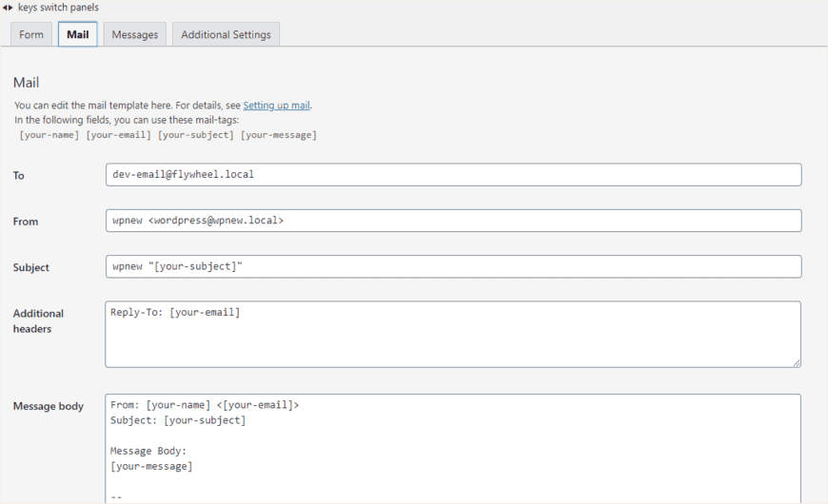This screenshot has height=504, width=828.
Task: Click the Mail section heading
Action: [26, 83]
